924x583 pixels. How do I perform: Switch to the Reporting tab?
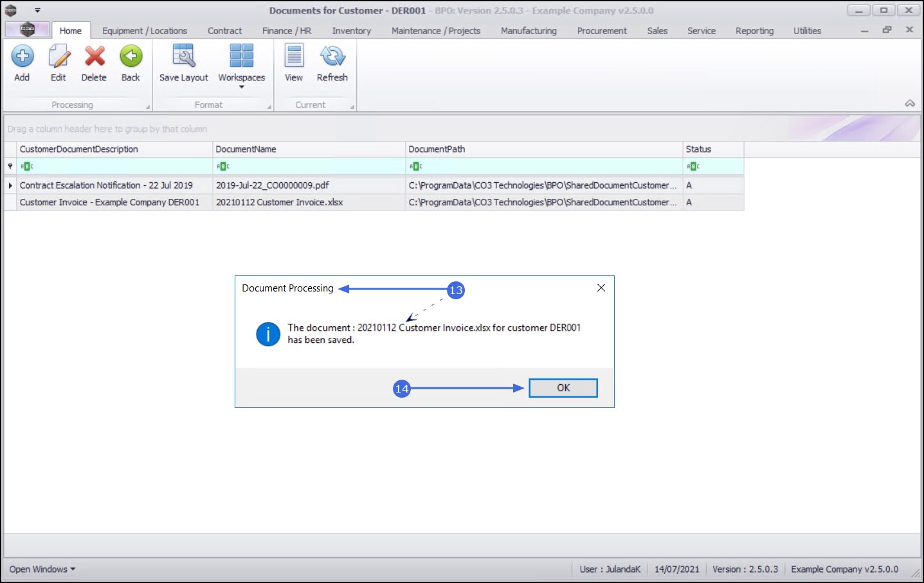[755, 30]
